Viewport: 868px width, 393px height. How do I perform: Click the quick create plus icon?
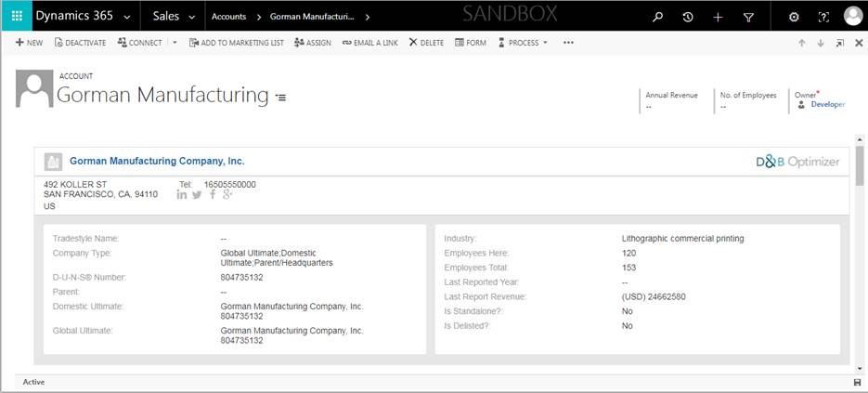[718, 17]
